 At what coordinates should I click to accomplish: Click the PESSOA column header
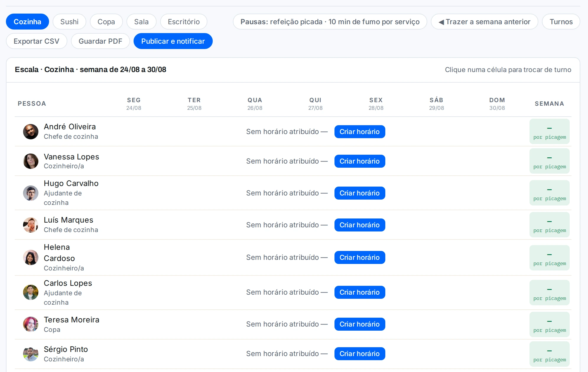(x=32, y=104)
